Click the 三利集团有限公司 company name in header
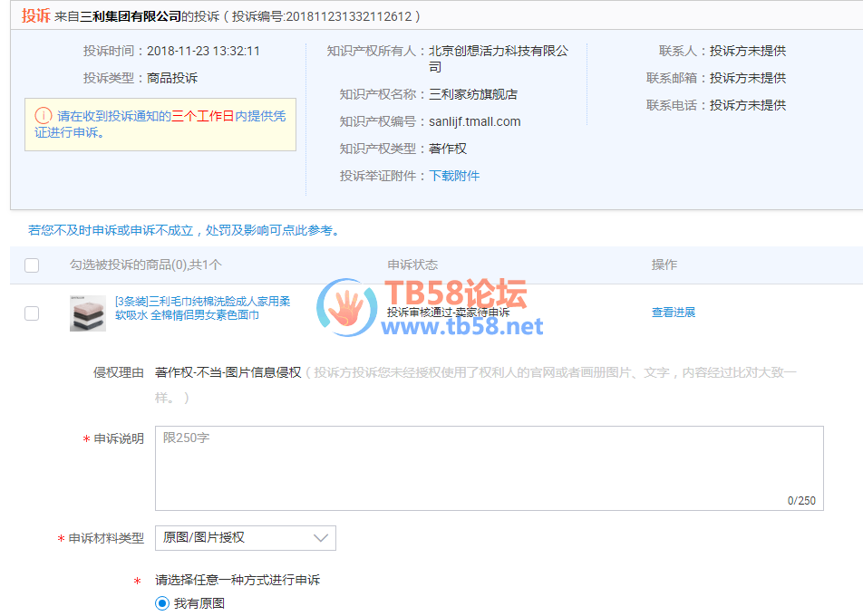 click(131, 16)
